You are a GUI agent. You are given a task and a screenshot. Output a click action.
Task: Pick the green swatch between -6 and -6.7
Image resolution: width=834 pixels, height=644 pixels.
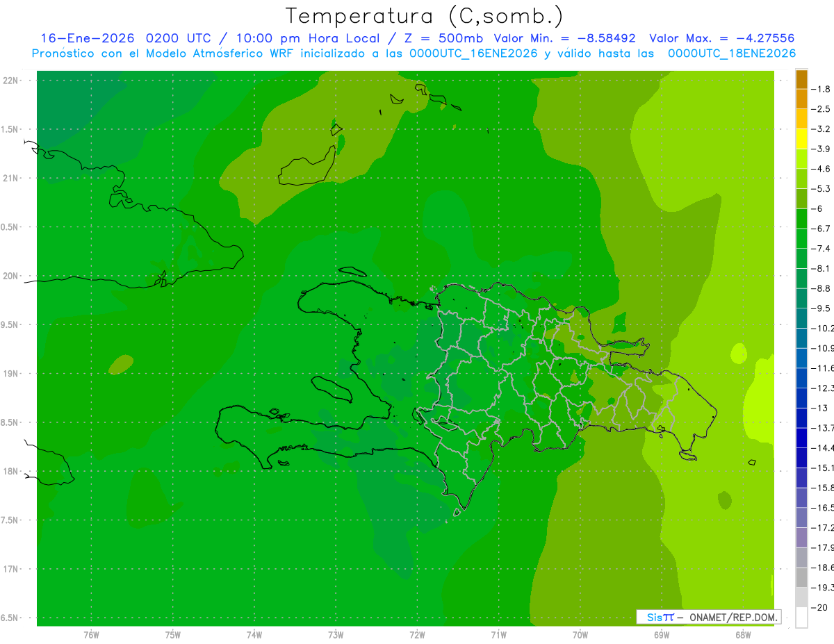coord(801,219)
